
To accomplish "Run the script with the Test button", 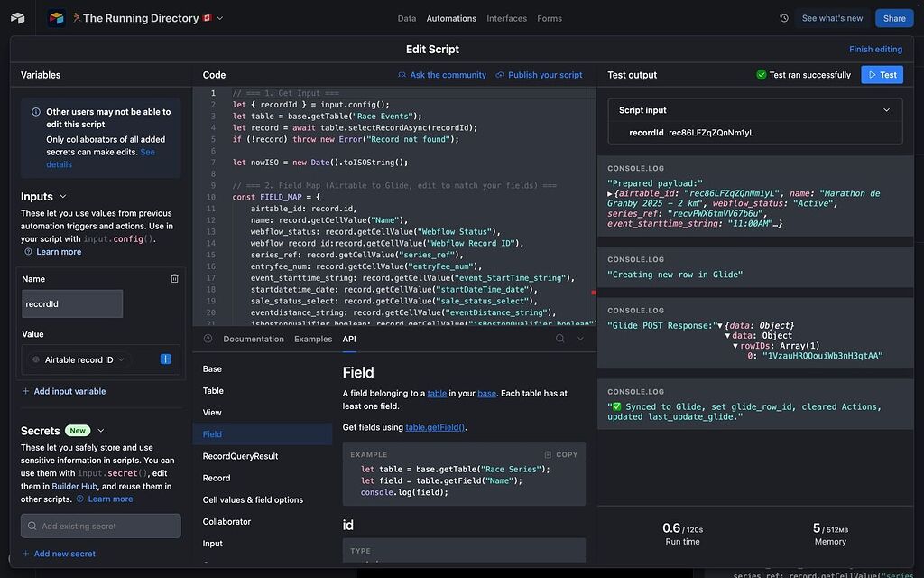I will tap(882, 74).
